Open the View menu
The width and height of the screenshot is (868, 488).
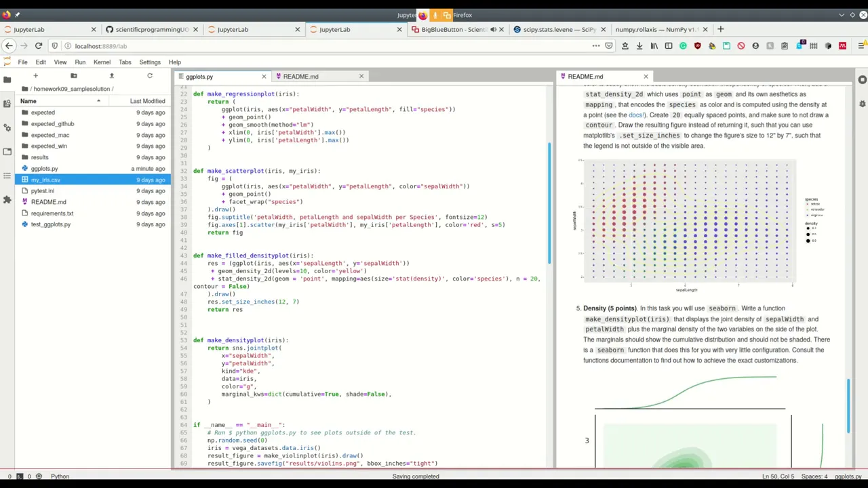60,62
